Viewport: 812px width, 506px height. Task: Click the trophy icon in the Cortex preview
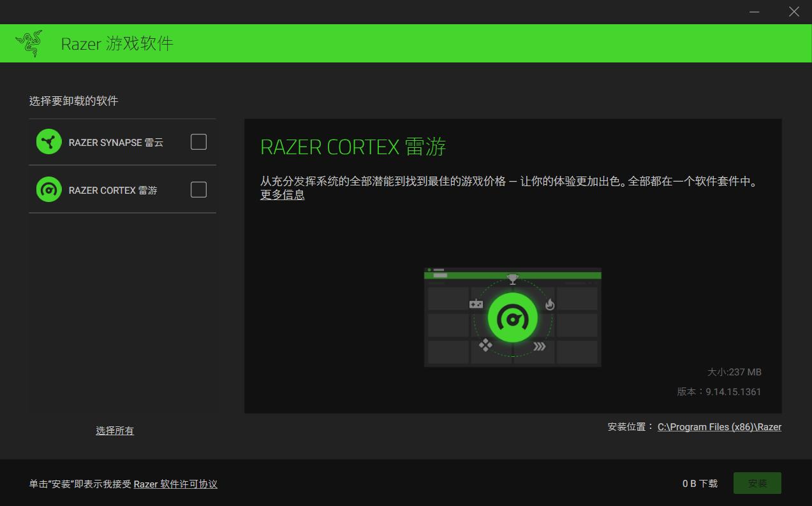click(x=512, y=278)
